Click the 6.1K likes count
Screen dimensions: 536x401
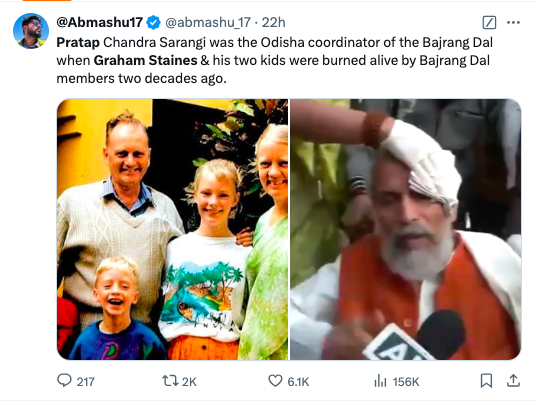click(298, 382)
